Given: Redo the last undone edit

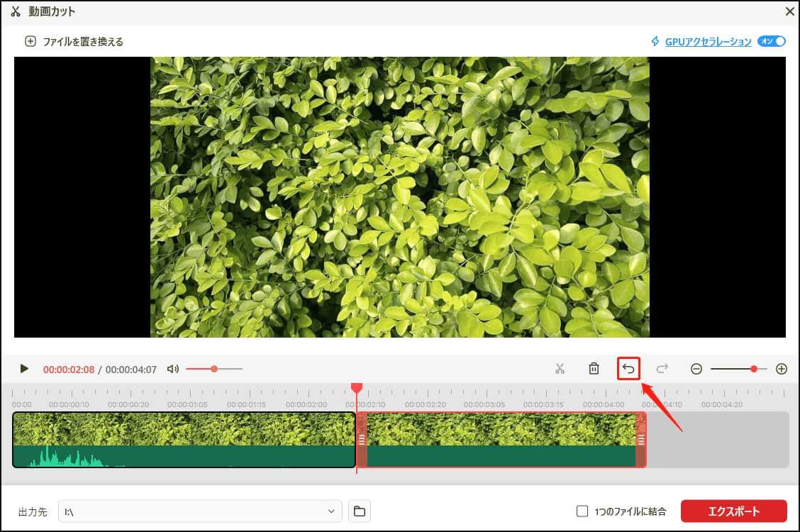Looking at the screenshot, I should [662, 368].
